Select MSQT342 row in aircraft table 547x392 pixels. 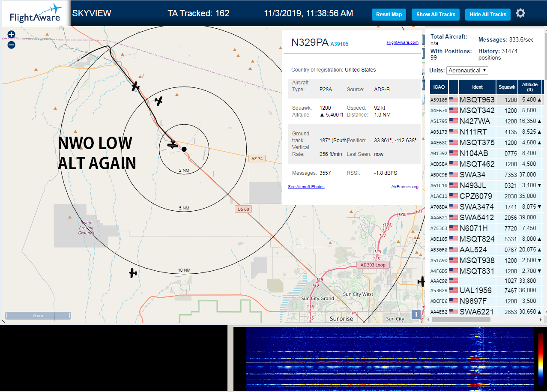tap(486, 111)
